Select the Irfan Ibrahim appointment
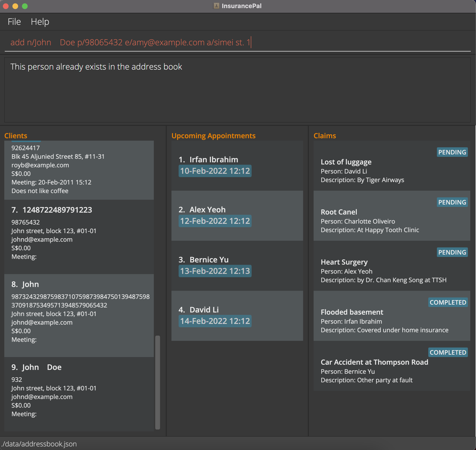Viewport: 476px width, 450px height. click(x=237, y=165)
